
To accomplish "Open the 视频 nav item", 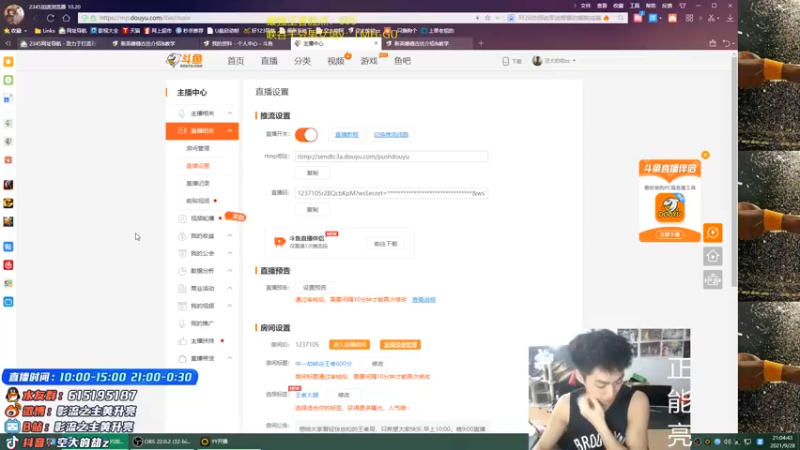I will [x=336, y=61].
